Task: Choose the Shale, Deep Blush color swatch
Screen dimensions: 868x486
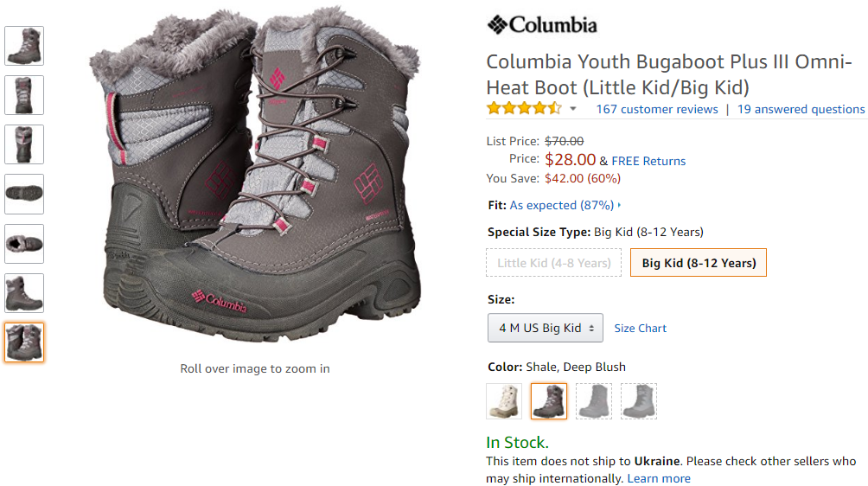Action: tap(549, 400)
